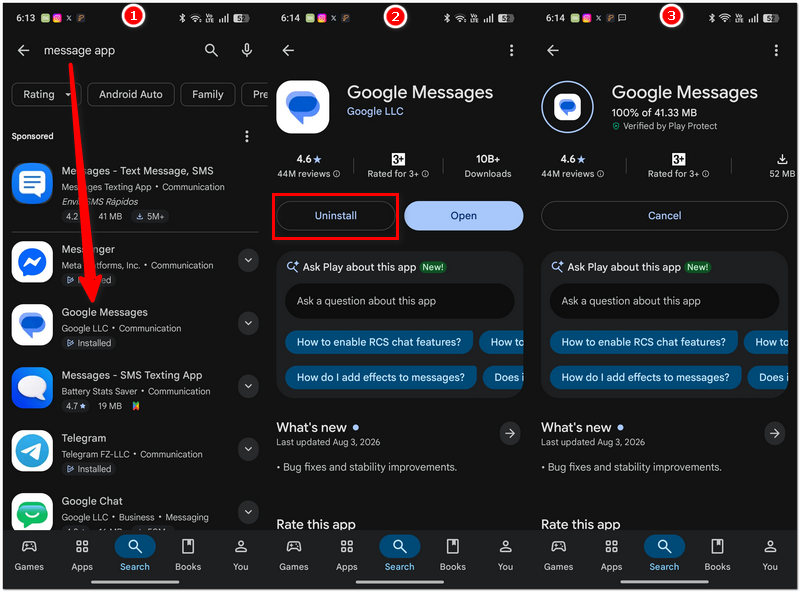Open Messages - SMS Texting App icon
The image size is (800, 592).
coord(32,388)
